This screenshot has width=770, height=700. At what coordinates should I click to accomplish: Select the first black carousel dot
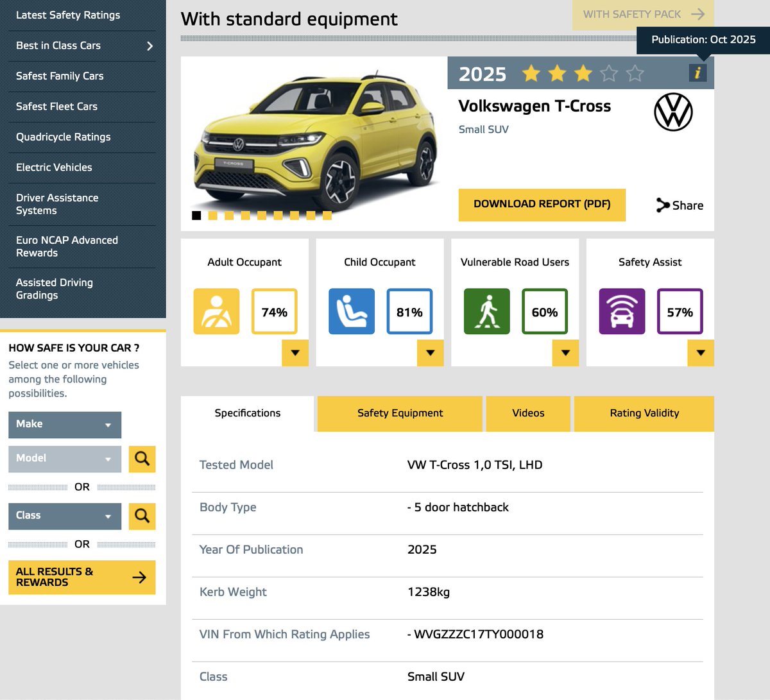(x=196, y=216)
